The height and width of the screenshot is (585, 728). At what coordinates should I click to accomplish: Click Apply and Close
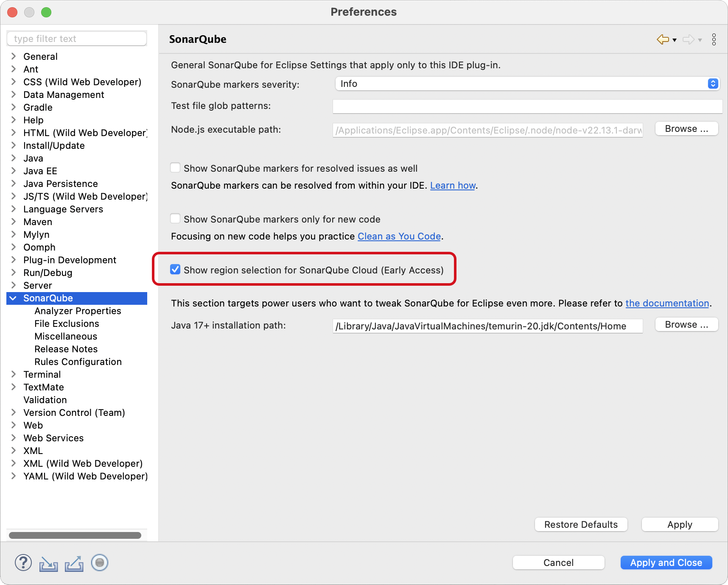pyautogui.click(x=666, y=563)
